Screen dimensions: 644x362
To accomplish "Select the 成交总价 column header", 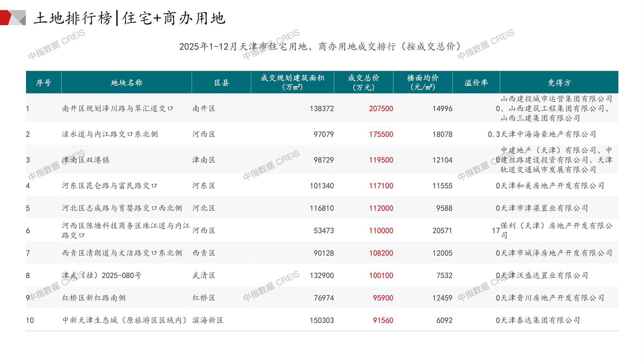I will click(x=363, y=82).
